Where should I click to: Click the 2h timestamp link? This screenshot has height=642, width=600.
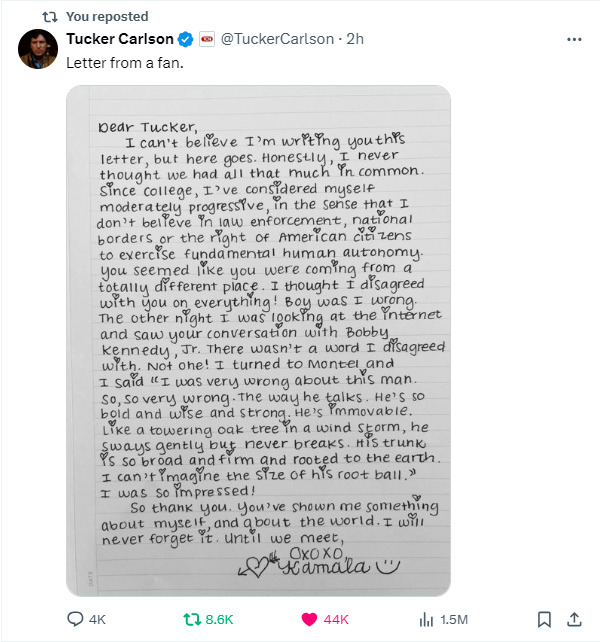coord(355,39)
